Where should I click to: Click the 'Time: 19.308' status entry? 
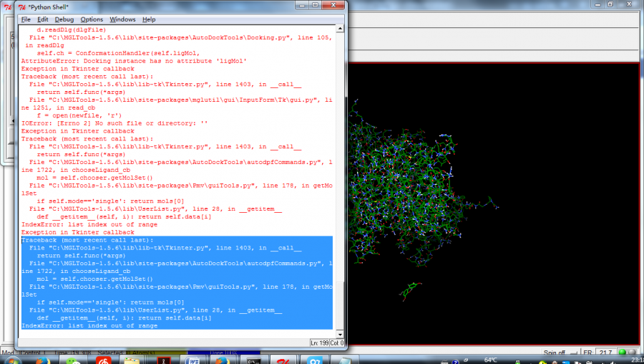click(72, 353)
